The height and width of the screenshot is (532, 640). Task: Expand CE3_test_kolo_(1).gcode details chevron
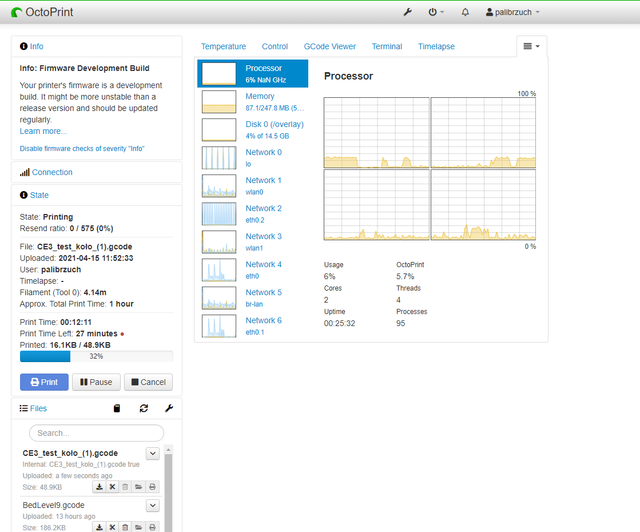click(153, 453)
